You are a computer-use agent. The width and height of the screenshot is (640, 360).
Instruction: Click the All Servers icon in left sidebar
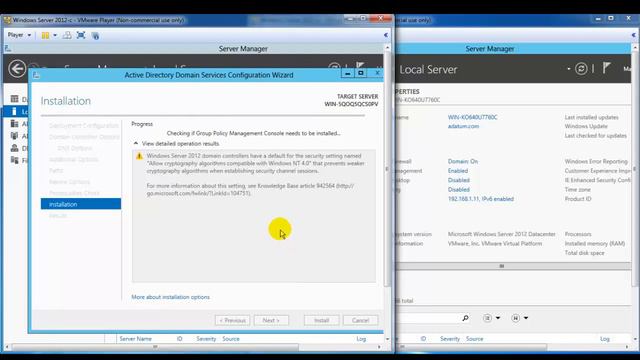15,123
